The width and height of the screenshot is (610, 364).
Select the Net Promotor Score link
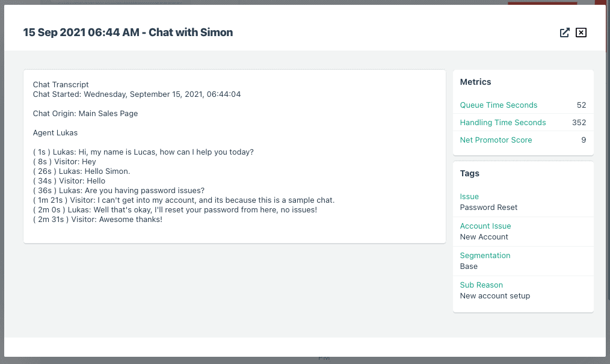coord(496,140)
